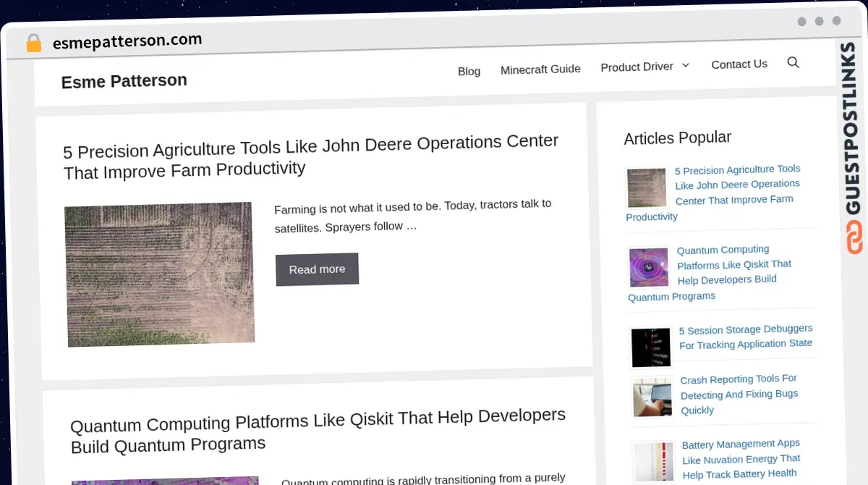Click the orange padlock icon in address bar
Screen dimensions: 868x485
tap(33, 43)
